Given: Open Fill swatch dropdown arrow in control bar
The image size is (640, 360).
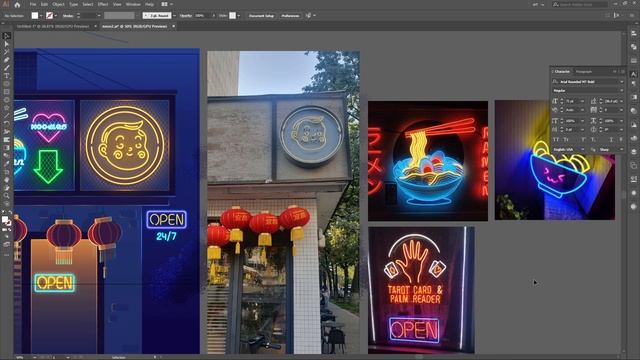Looking at the screenshot, I should 41,16.
